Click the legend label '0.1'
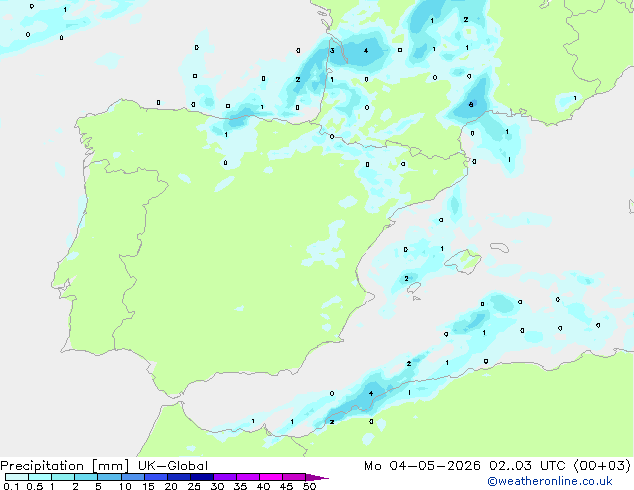The width and height of the screenshot is (634, 490). click(x=11, y=486)
